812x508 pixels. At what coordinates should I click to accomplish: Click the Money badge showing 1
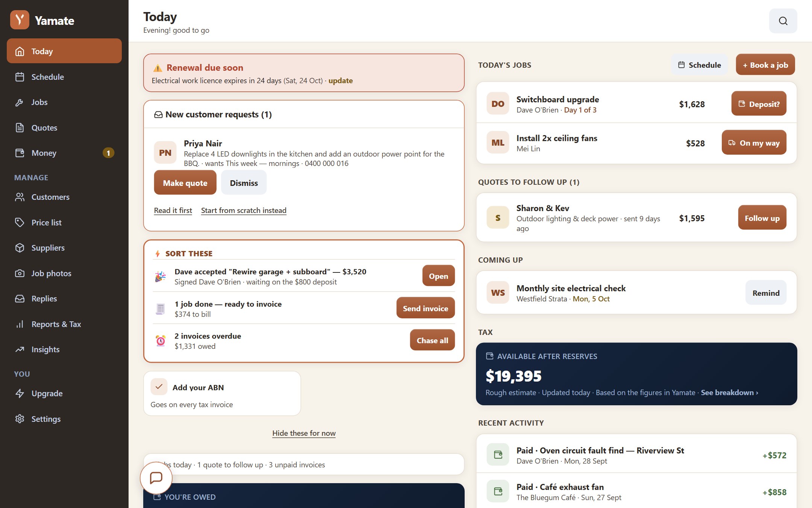pos(108,153)
